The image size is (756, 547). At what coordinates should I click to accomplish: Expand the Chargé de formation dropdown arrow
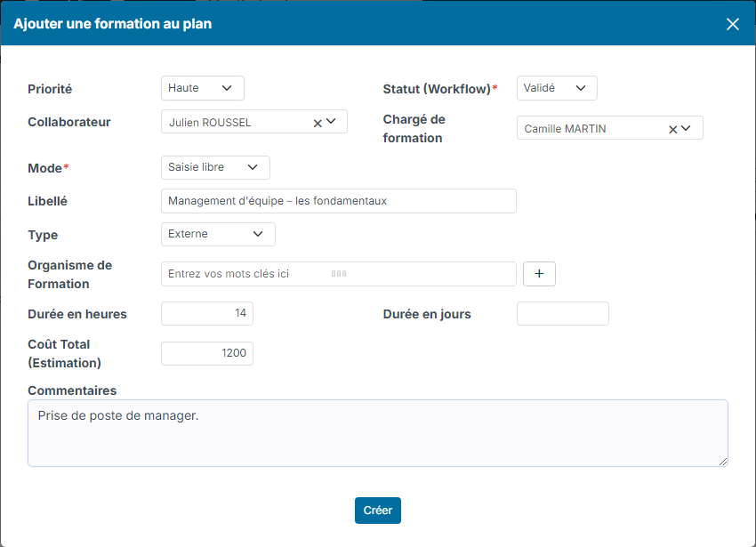pos(686,128)
